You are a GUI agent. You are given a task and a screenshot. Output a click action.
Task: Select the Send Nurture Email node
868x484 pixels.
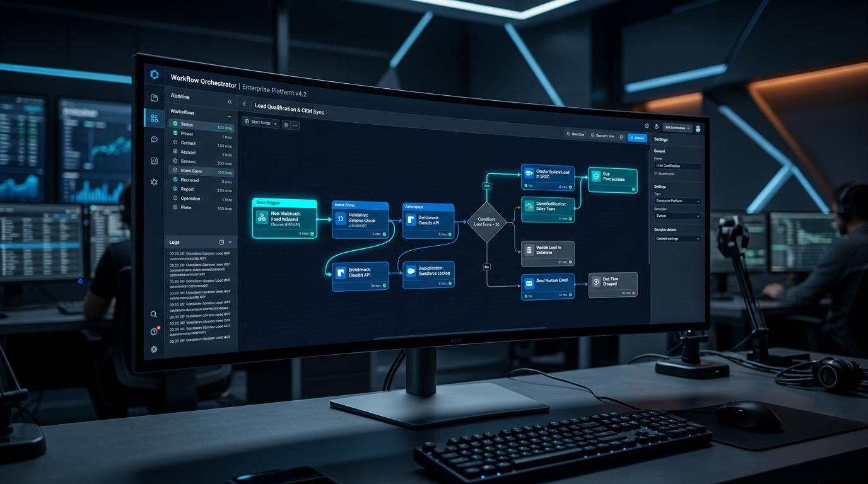tap(548, 287)
